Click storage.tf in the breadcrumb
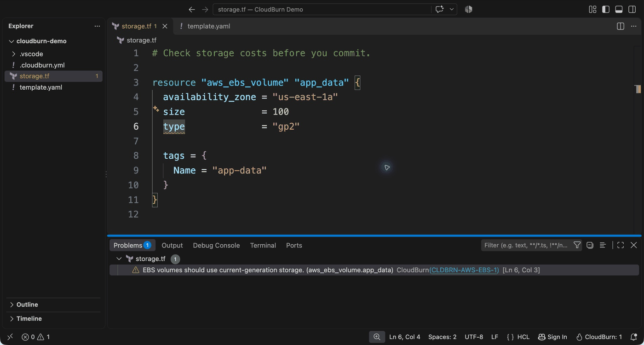The image size is (644, 345). [141, 40]
